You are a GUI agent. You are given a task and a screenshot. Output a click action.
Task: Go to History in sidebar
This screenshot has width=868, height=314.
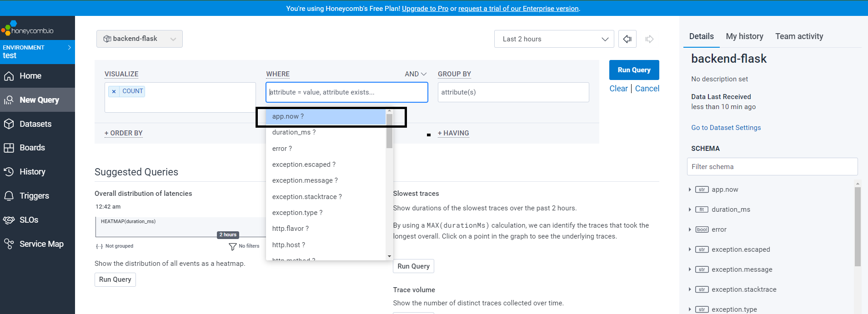point(37,172)
